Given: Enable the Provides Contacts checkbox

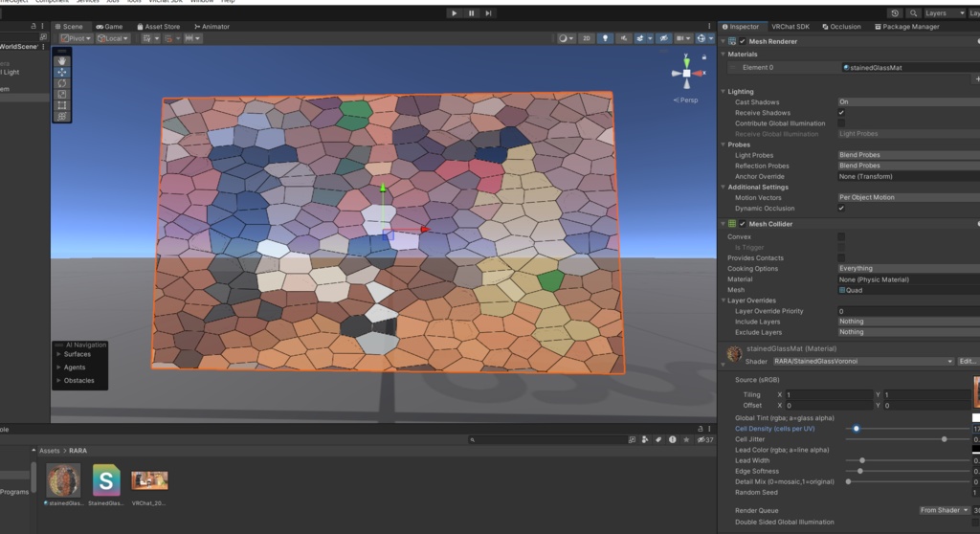Looking at the screenshot, I should [x=841, y=257].
